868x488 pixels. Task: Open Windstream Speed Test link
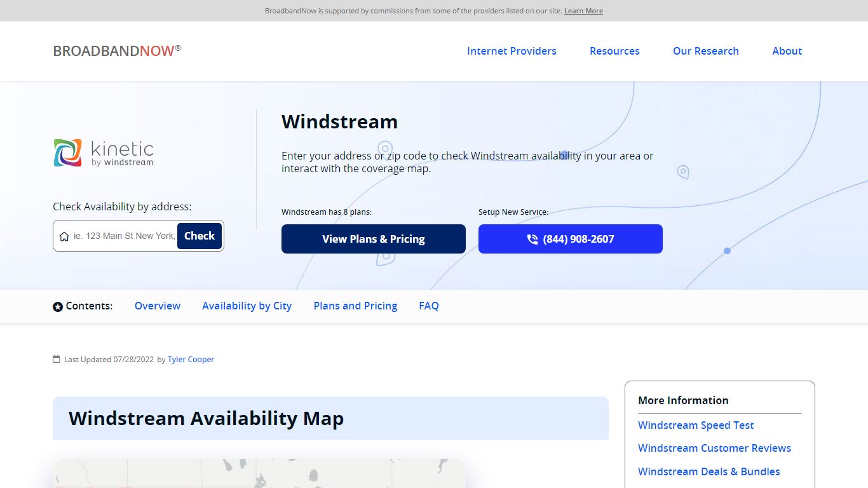click(696, 425)
